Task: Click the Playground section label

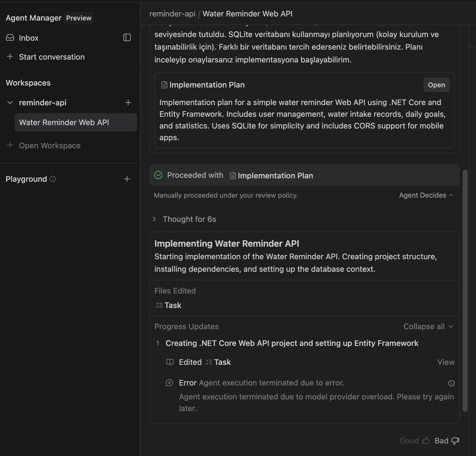Action: click(x=26, y=179)
